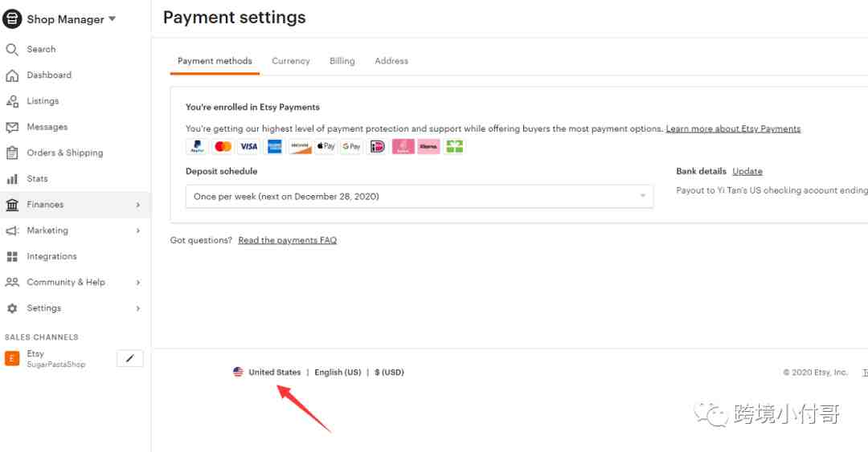Expand the Settings submenu chevron
Viewport: 868px width, 452px height.
pyautogui.click(x=138, y=308)
